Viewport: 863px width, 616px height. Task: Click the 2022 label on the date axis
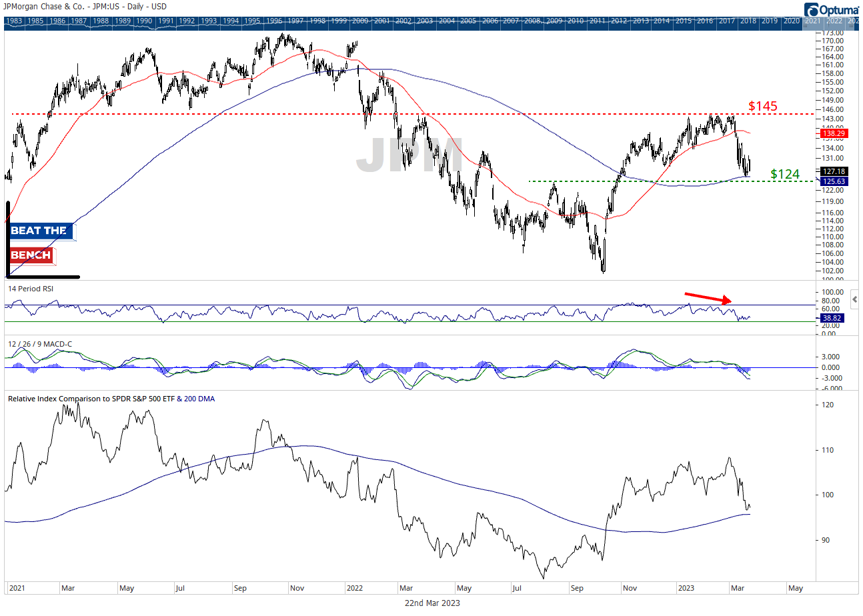pos(354,589)
